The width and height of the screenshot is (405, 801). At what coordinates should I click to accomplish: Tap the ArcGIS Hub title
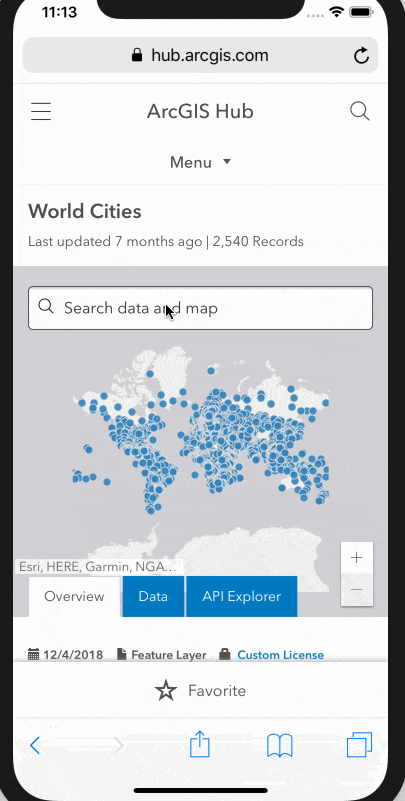[x=200, y=111]
